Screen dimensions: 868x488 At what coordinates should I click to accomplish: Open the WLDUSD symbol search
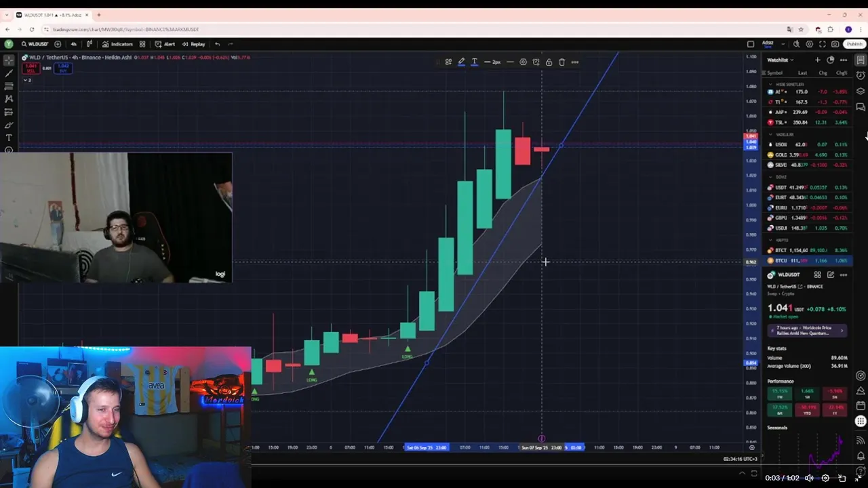coord(34,44)
